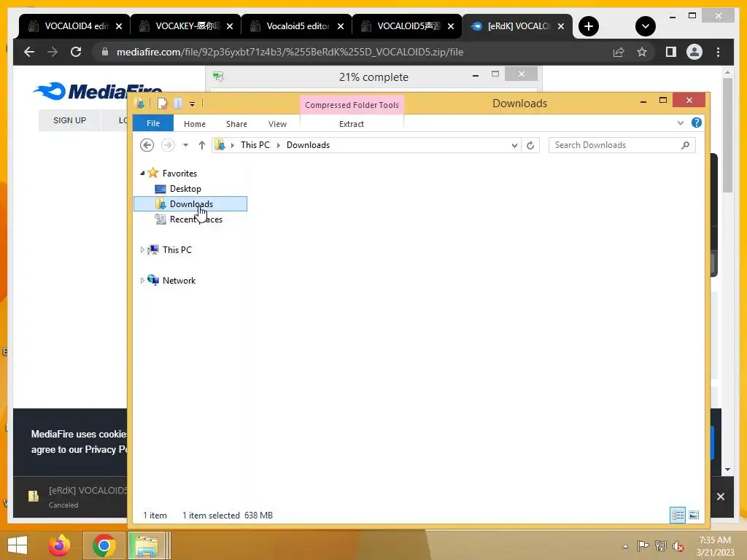Switch to details view in status bar
Screen dimensions: 747x560
(x=678, y=515)
